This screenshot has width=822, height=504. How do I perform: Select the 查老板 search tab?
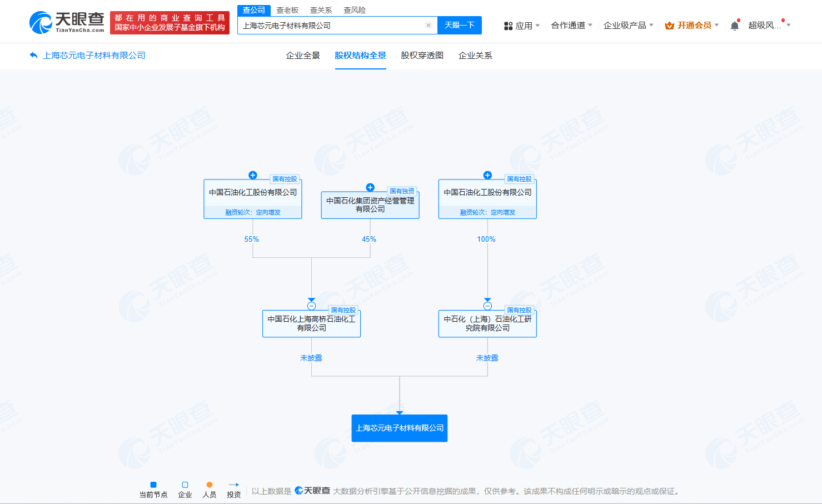(287, 10)
